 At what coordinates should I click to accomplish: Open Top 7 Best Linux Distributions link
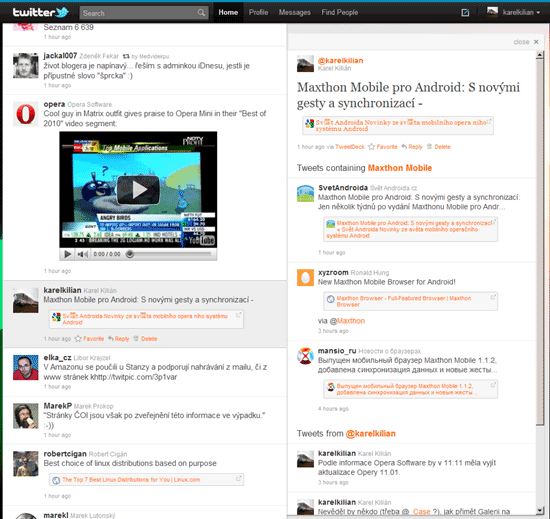[131, 480]
